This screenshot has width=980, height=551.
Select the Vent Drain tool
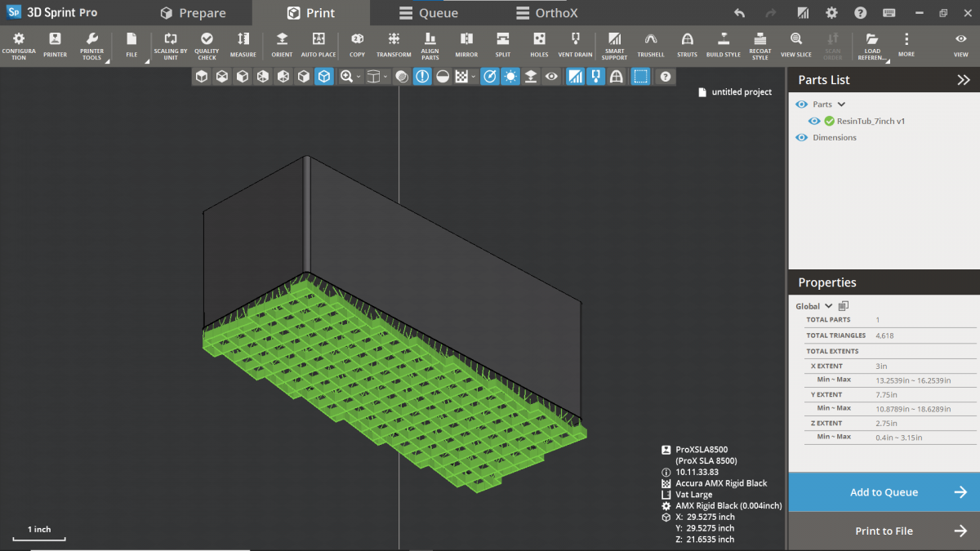(574, 45)
